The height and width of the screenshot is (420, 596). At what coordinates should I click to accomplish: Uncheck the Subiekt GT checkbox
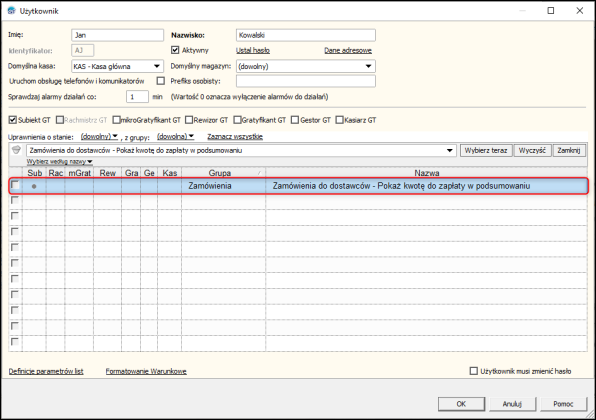(x=13, y=120)
